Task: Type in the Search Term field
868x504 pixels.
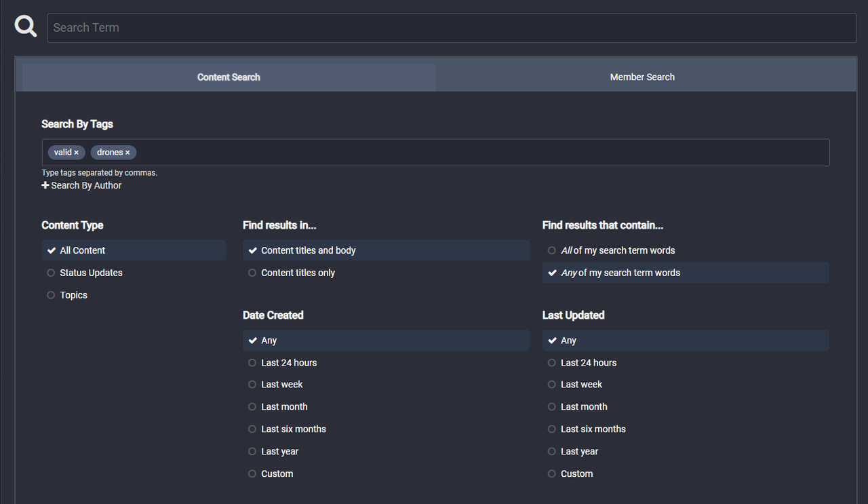Action: 451,28
